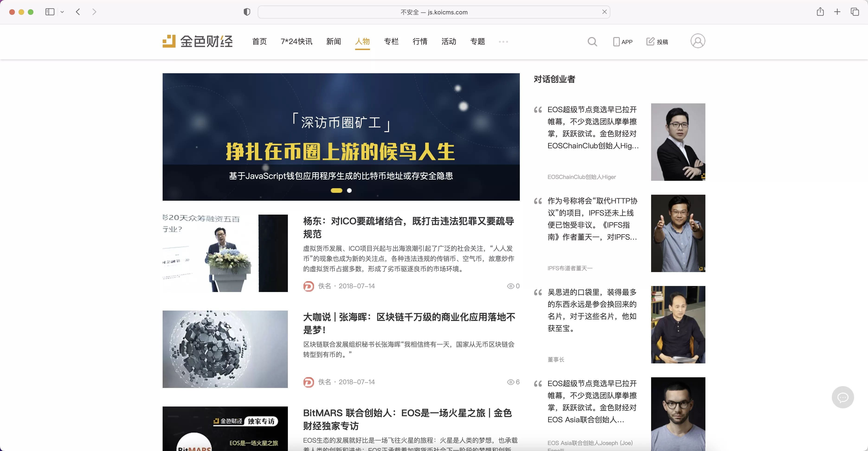Open the 吴思进 quote text
This screenshot has height=451, width=868.
coord(592,310)
